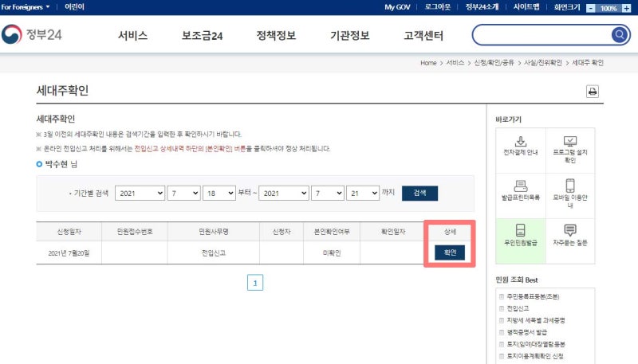Open start day 18 dropdown

(219, 194)
